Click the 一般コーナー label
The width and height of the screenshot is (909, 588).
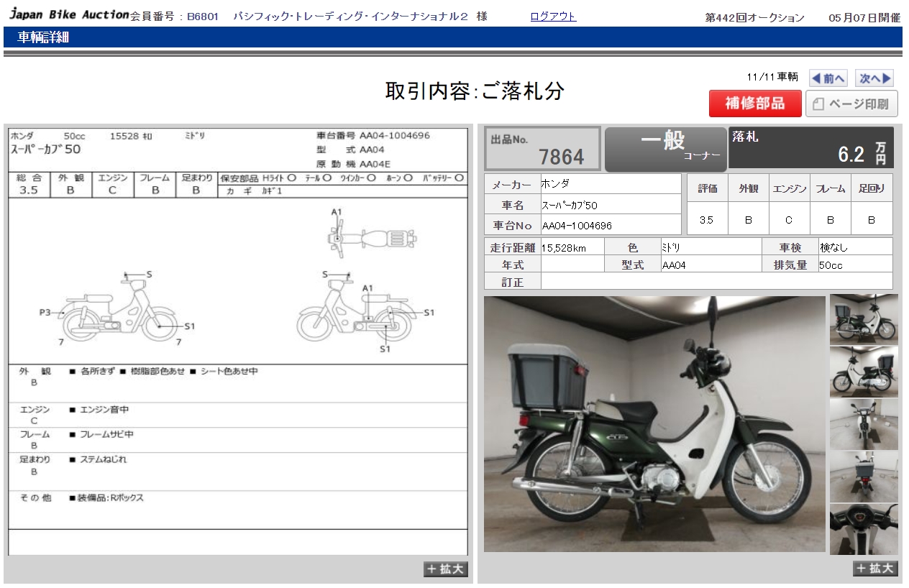(665, 150)
